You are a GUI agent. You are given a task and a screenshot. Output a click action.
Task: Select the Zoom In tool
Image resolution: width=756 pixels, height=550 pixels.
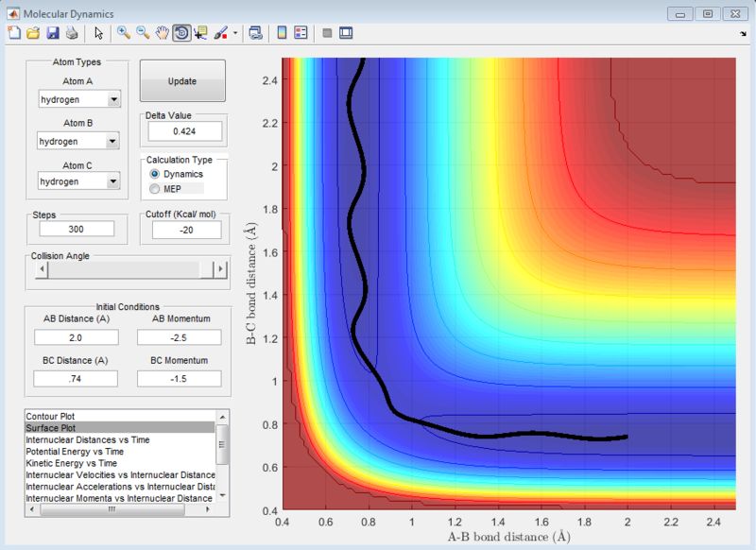[x=123, y=32]
